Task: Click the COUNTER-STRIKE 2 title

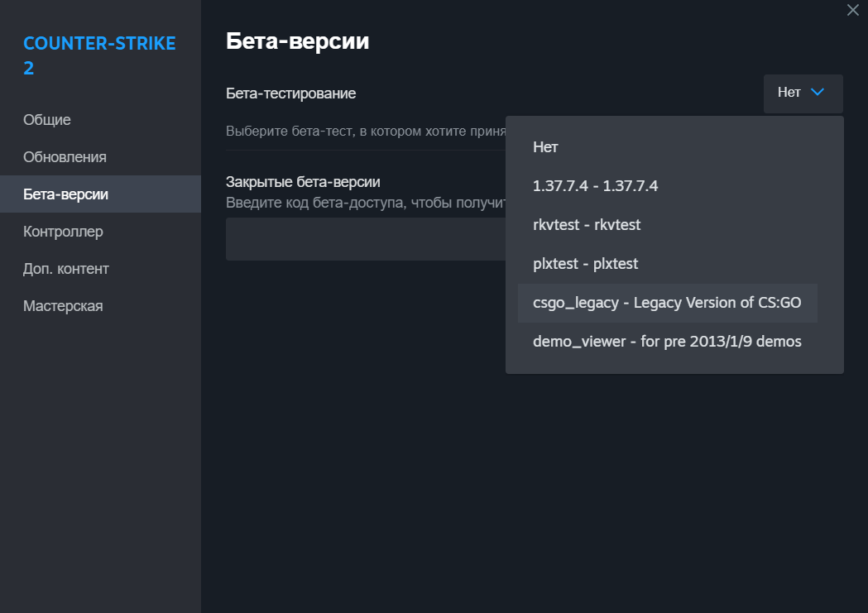Action: [x=99, y=55]
